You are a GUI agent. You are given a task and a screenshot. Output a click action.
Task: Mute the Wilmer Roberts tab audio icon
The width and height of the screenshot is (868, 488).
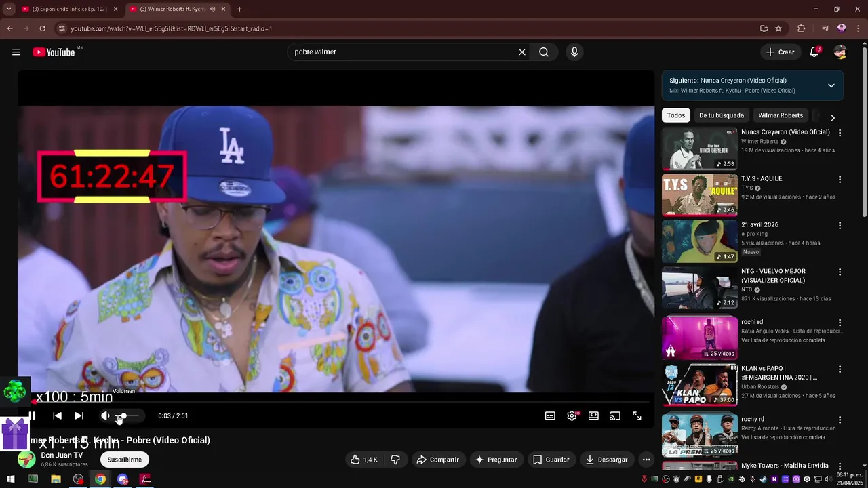(212, 9)
